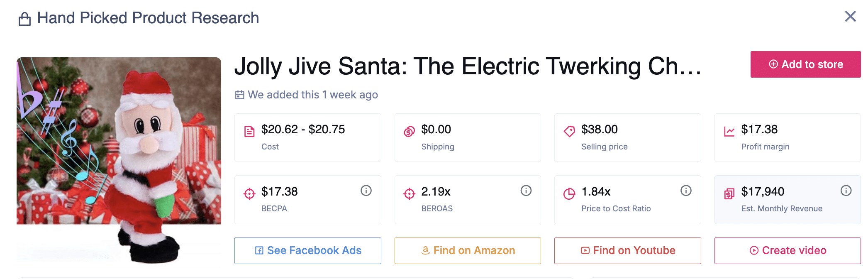
Task: Click the document icon in the Cost card
Action: [249, 130]
